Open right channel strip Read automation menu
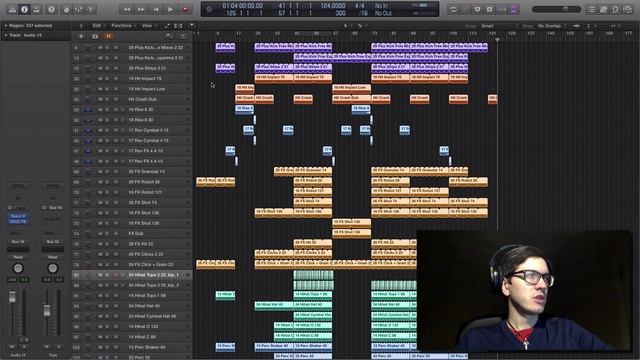 [x=53, y=257]
